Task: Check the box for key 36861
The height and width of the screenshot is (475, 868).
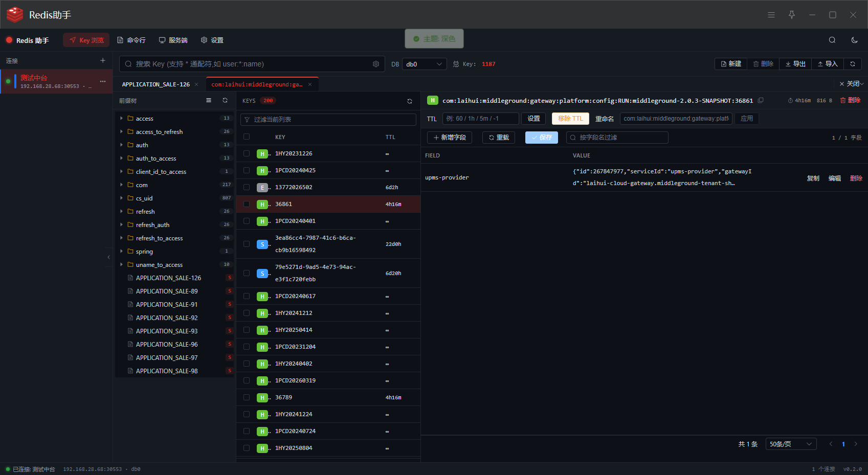Action: (x=247, y=204)
